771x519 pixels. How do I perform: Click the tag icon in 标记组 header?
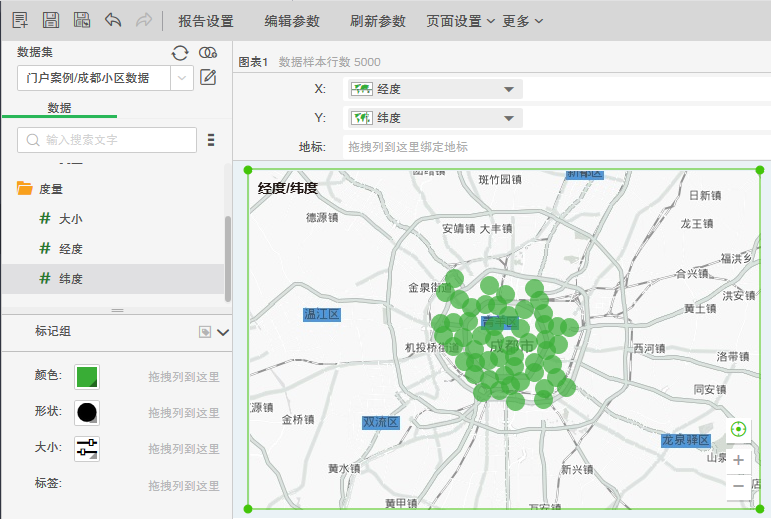(205, 332)
